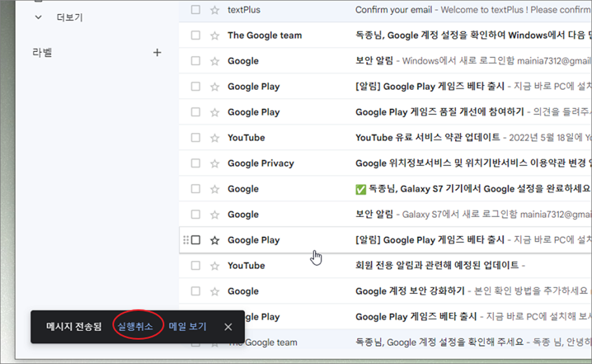Dismiss the 메시지 전송됨 notification with X
The width and height of the screenshot is (592, 364).
pyautogui.click(x=228, y=327)
